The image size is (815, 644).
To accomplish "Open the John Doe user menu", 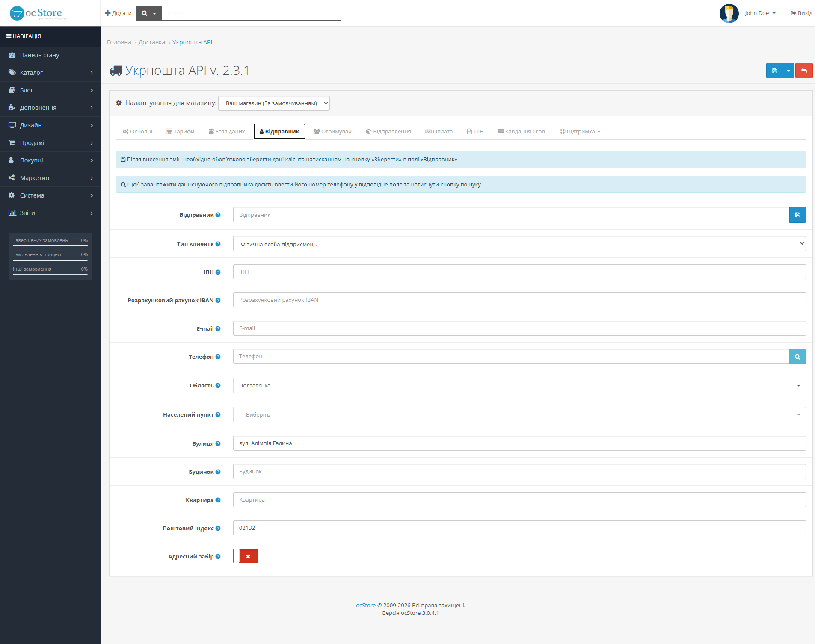I will pyautogui.click(x=760, y=13).
